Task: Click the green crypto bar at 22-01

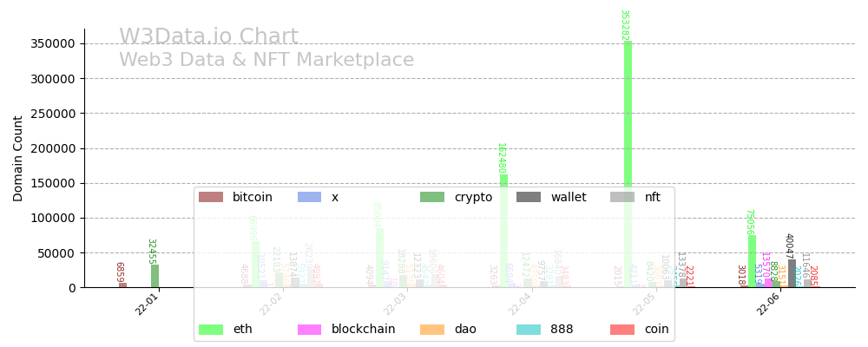Action: pyautogui.click(x=155, y=276)
